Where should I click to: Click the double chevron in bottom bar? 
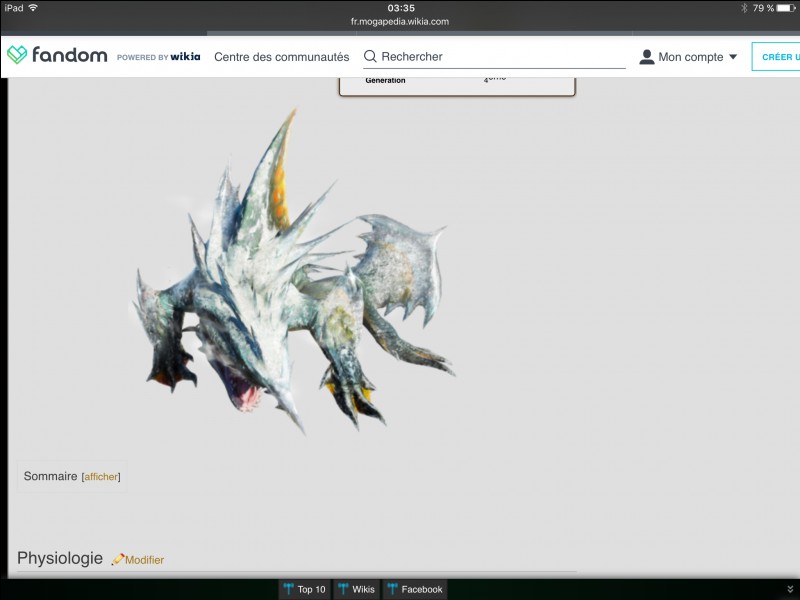[x=790, y=589]
